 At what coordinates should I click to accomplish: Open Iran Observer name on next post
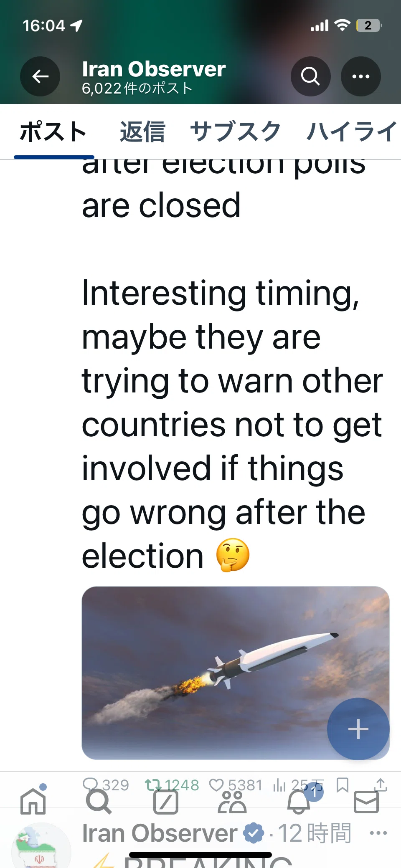click(x=160, y=833)
